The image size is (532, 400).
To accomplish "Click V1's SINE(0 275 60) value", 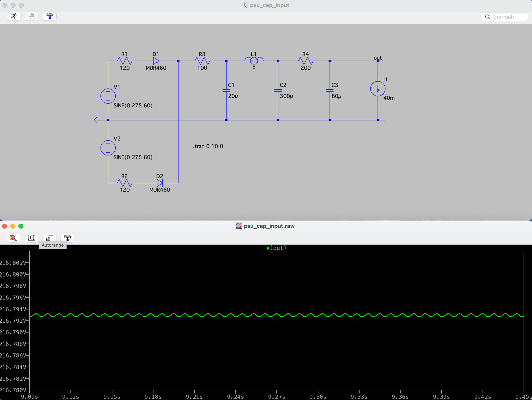I will point(133,106).
